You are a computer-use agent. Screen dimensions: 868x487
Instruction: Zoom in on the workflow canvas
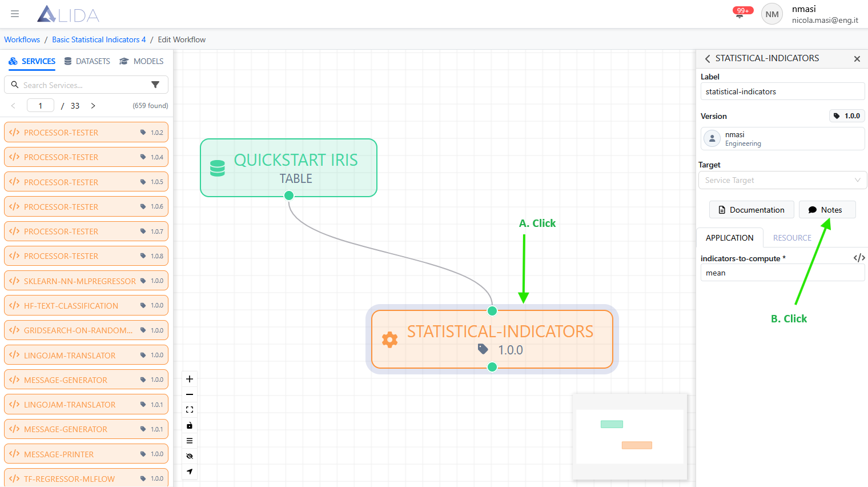point(190,379)
